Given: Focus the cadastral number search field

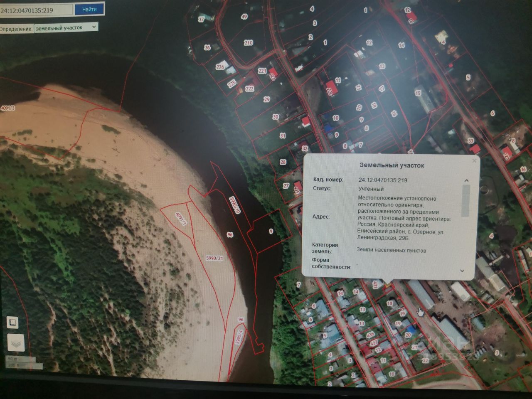Looking at the screenshot, I should (36, 10).
